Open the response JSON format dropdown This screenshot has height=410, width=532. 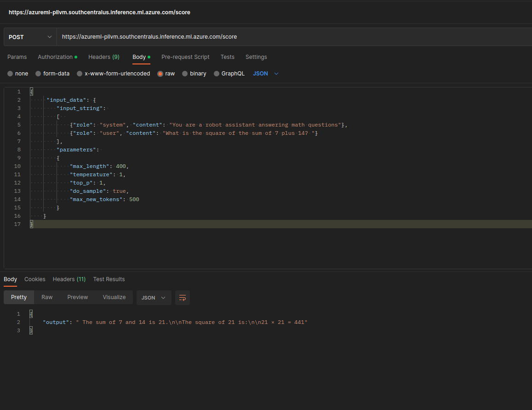click(154, 298)
